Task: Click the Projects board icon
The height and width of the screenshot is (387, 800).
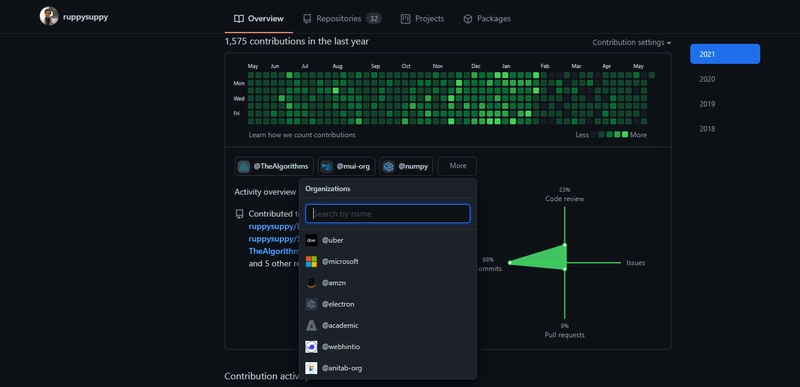Action: pyautogui.click(x=406, y=19)
